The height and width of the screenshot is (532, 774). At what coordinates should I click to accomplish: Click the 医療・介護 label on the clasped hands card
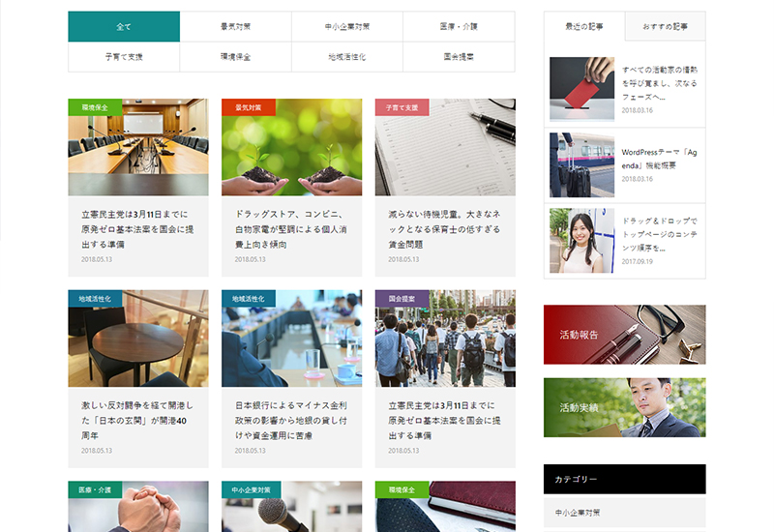[95, 489]
